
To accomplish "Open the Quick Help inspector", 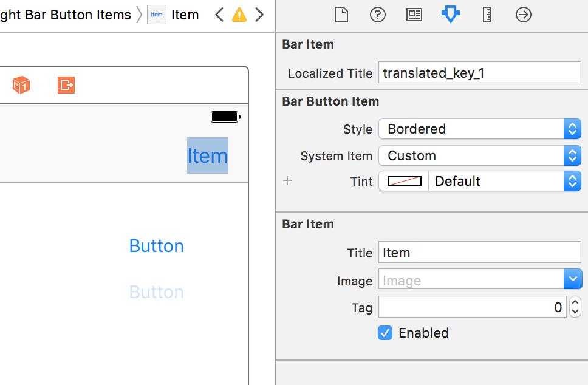I will (x=377, y=16).
